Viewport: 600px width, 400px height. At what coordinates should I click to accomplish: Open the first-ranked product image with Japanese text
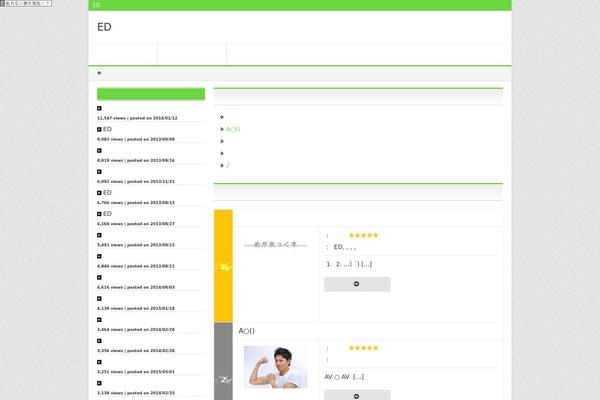click(276, 244)
